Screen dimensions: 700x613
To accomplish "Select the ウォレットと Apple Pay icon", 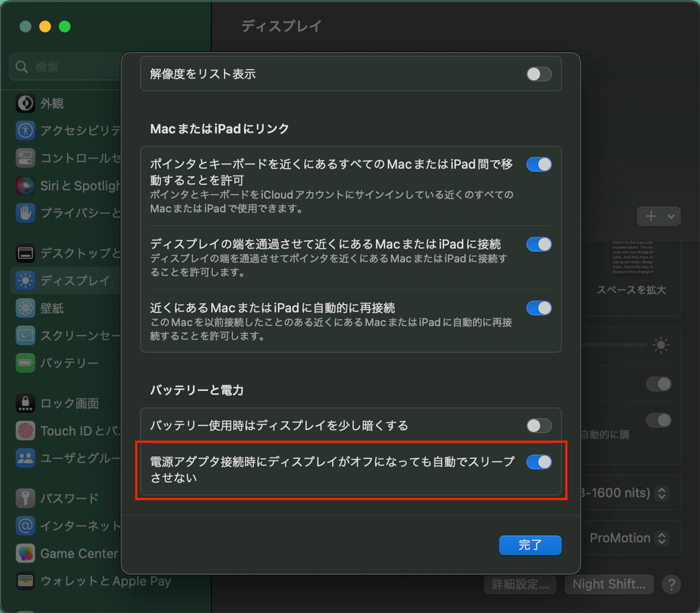I will 25,581.
